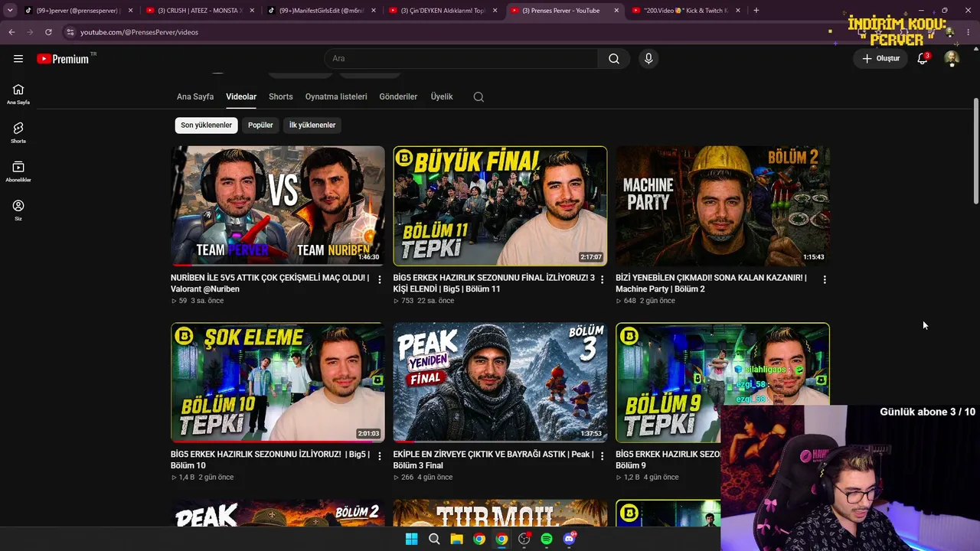Go back in the browser
The width and height of the screenshot is (980, 551).
point(11,32)
